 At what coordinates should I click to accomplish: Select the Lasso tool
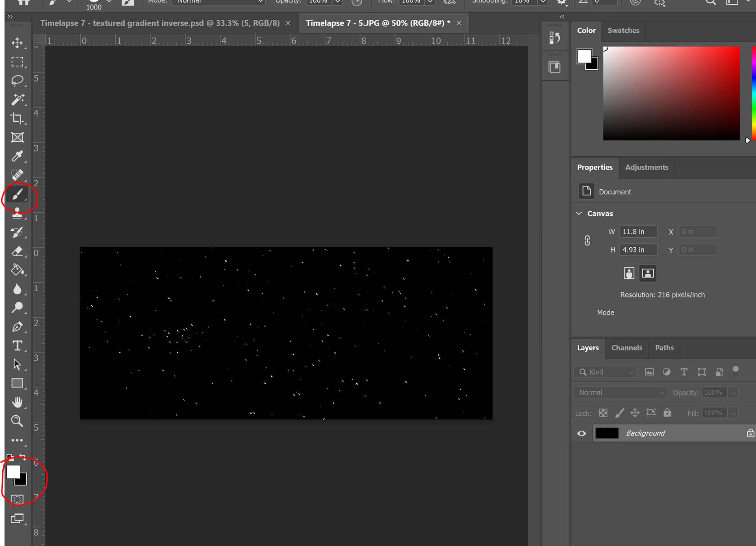coord(17,80)
